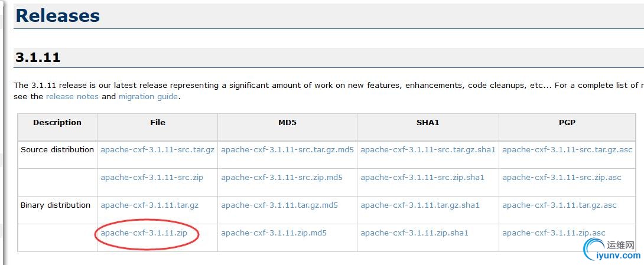
Task: Download apache-cxf-3.1.11.tar.gz binary
Action: [149, 205]
